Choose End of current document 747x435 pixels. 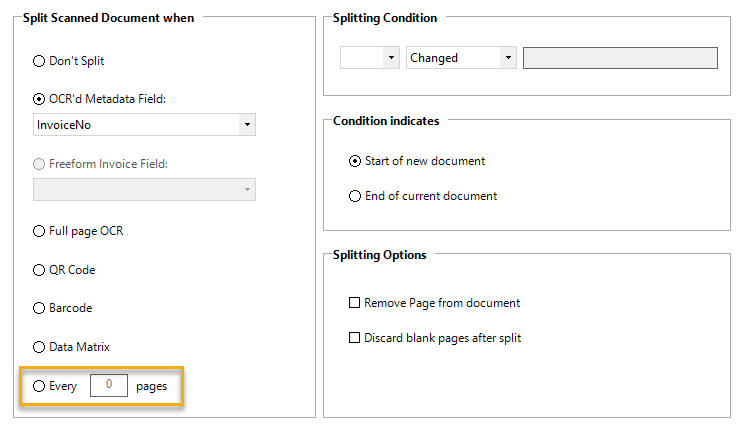[355, 196]
